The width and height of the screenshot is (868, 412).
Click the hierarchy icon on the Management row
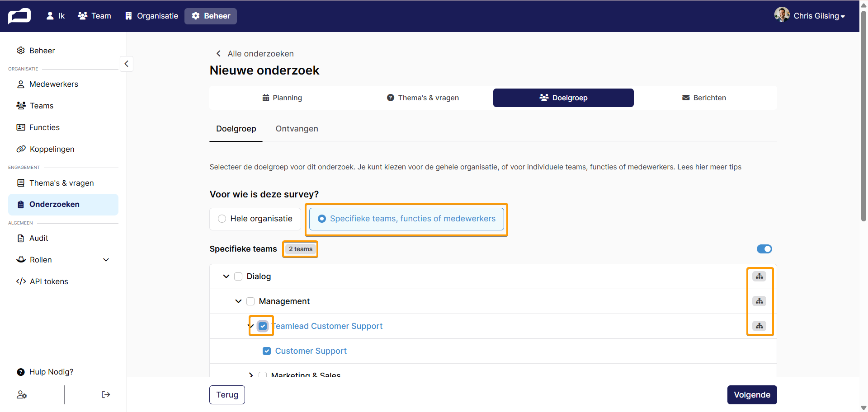click(x=759, y=301)
